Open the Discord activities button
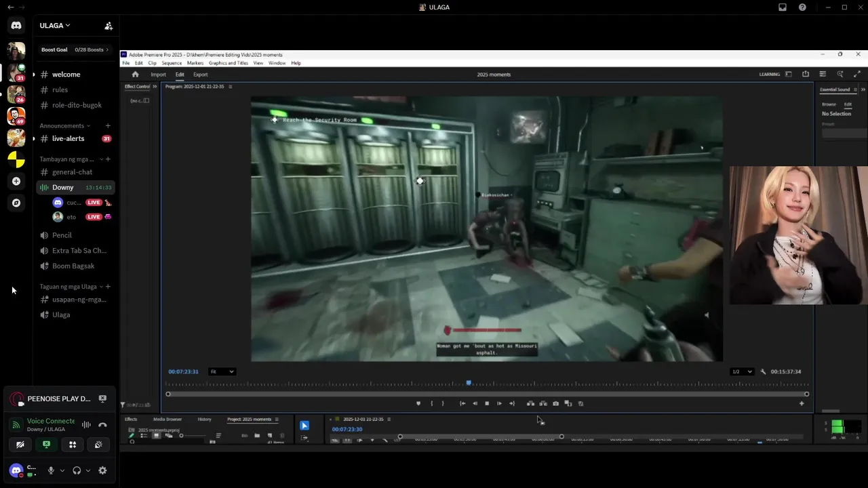 pyautogui.click(x=73, y=445)
